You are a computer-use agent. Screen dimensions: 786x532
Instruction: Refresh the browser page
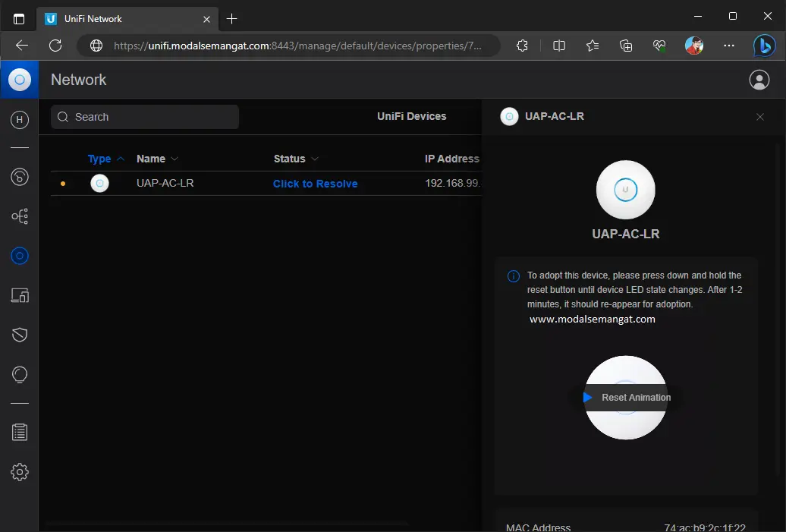(x=55, y=46)
